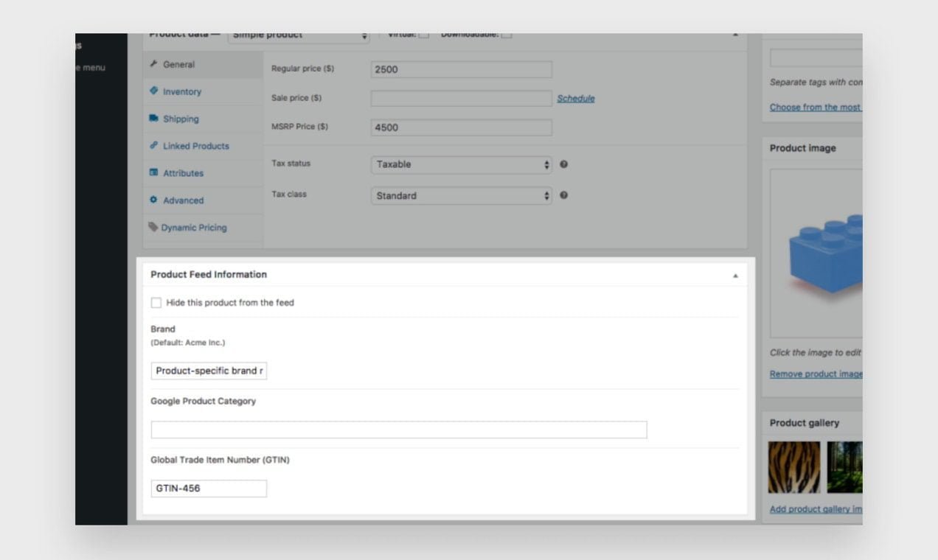
Task: Click the MSRP Price field
Action: (461, 127)
